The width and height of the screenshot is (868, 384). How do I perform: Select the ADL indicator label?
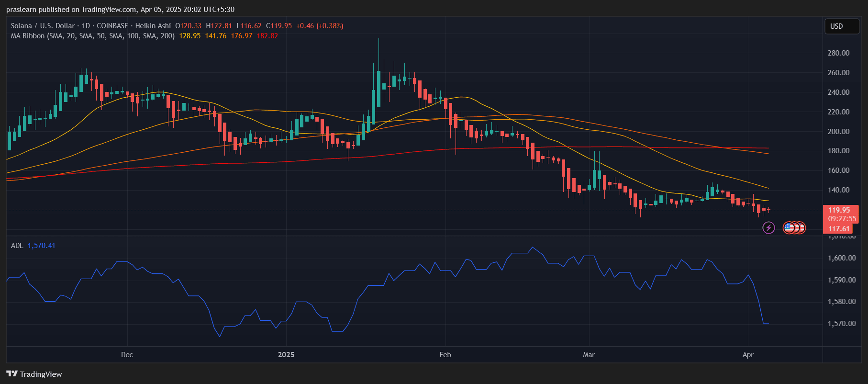point(17,246)
